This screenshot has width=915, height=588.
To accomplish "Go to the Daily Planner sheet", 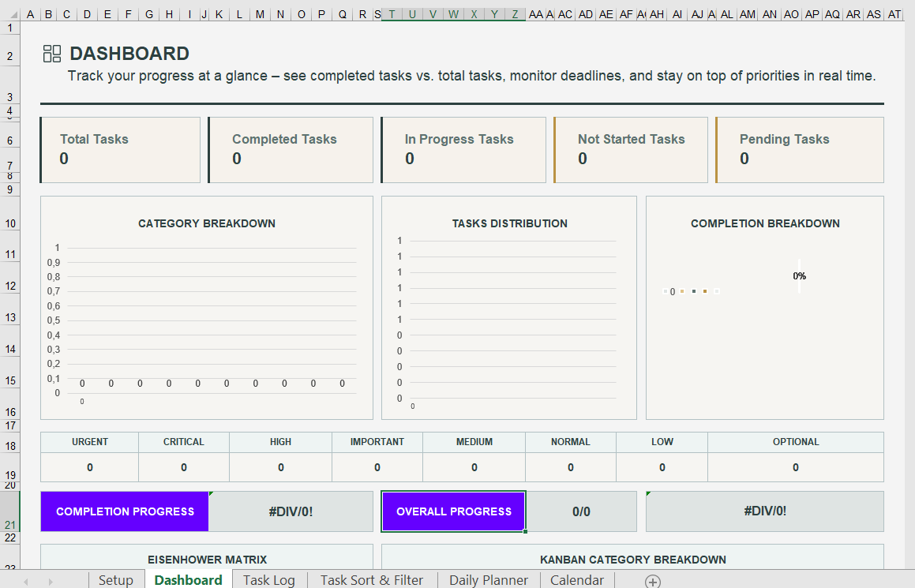I will [x=488, y=580].
